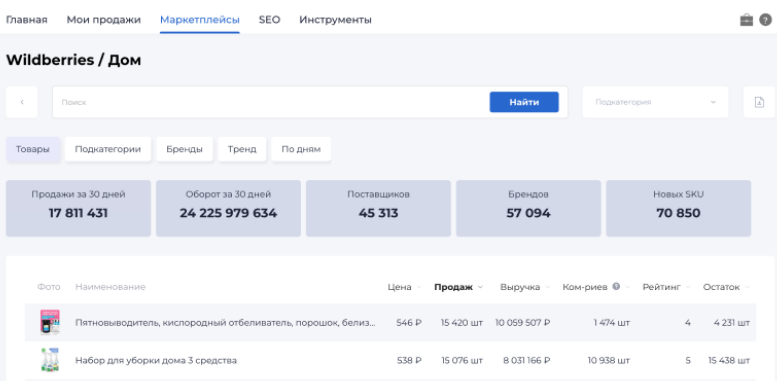This screenshot has height=381, width=777.
Task: Expand the Подкатегория dropdown
Action: coord(655,102)
